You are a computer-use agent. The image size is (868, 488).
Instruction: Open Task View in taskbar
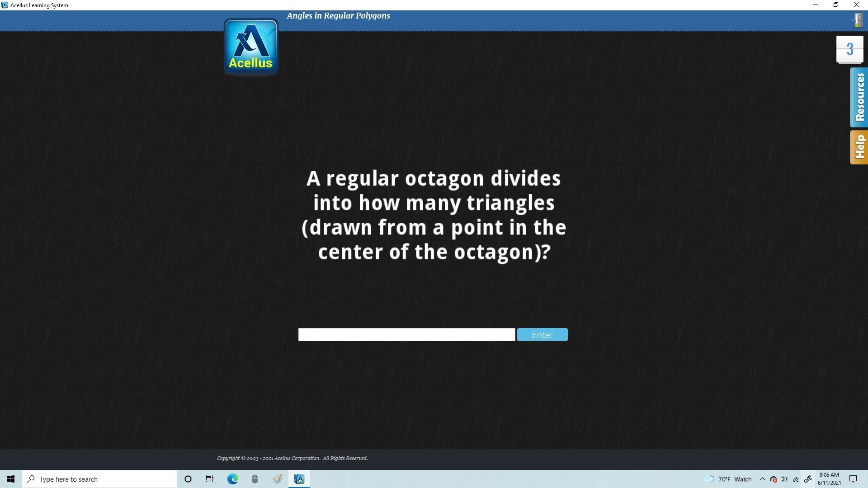210,479
